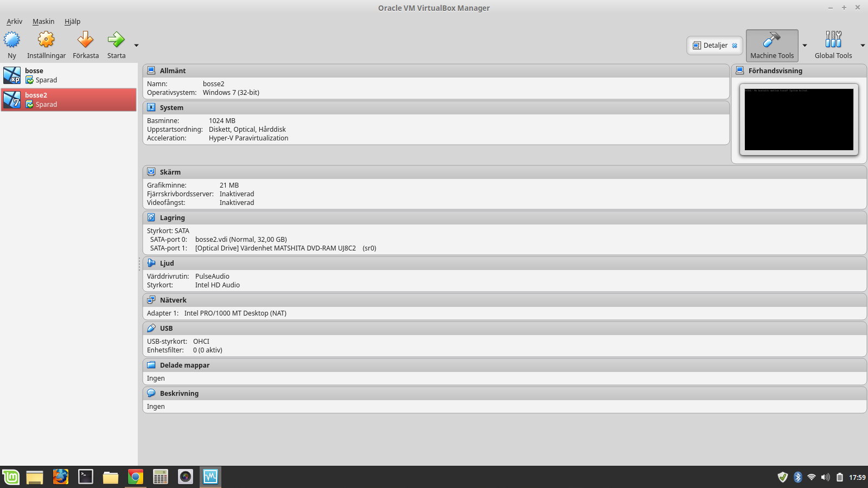Click the Basminne value 1024 MB
This screenshot has height=488, width=868.
(222, 121)
